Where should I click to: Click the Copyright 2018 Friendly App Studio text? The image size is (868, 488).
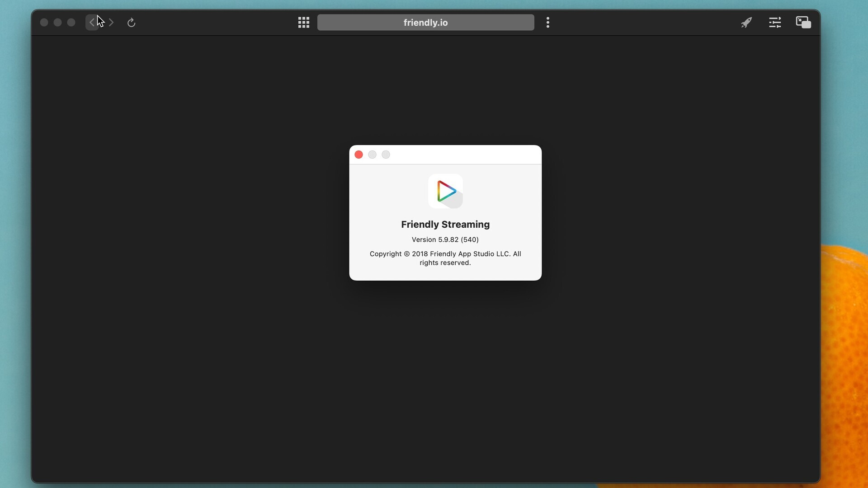pyautogui.click(x=445, y=258)
